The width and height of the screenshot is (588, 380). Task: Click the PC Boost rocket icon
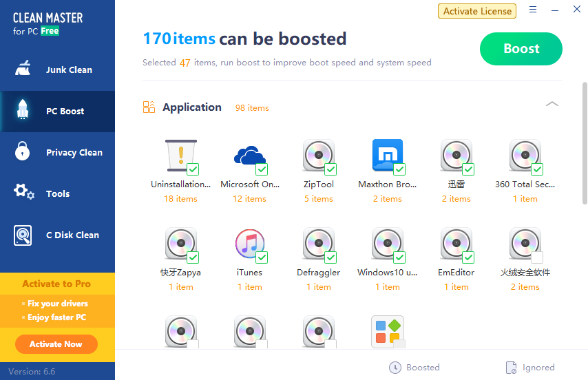[23, 109]
